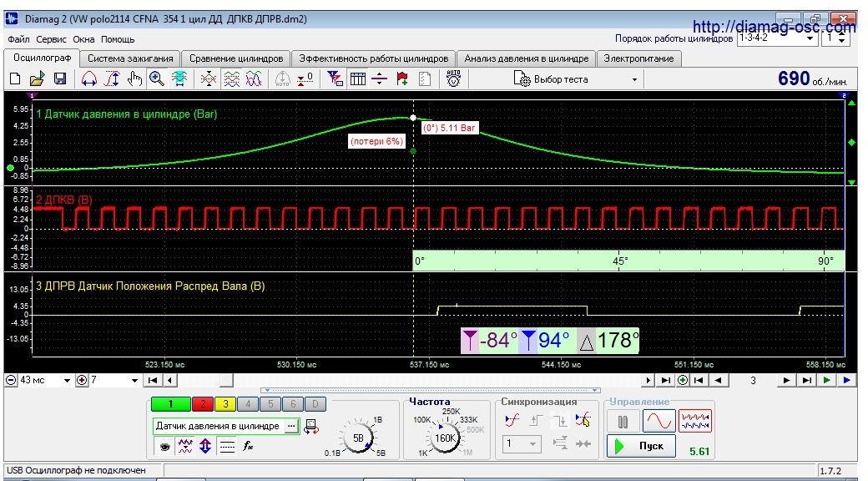Screen dimensions: 868x481
Task: Toggle the D digital channel button
Action: point(315,404)
